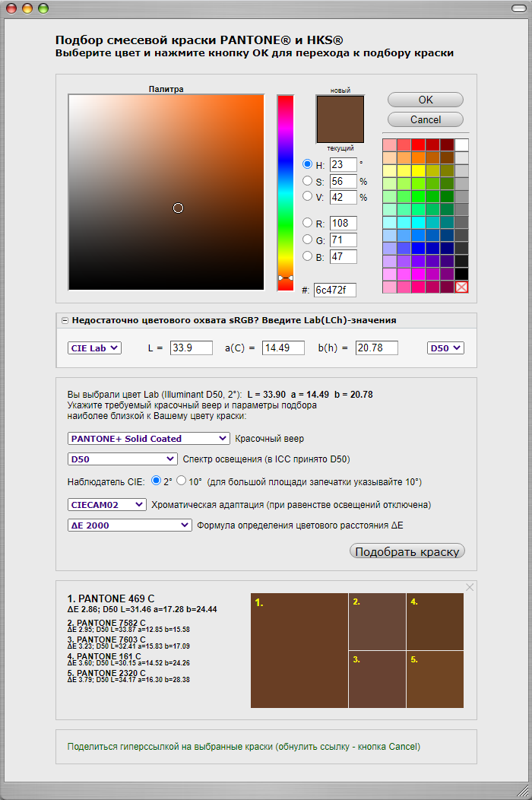Click the green zoom window button
Image resolution: width=532 pixels, height=800 pixels.
[43, 8]
